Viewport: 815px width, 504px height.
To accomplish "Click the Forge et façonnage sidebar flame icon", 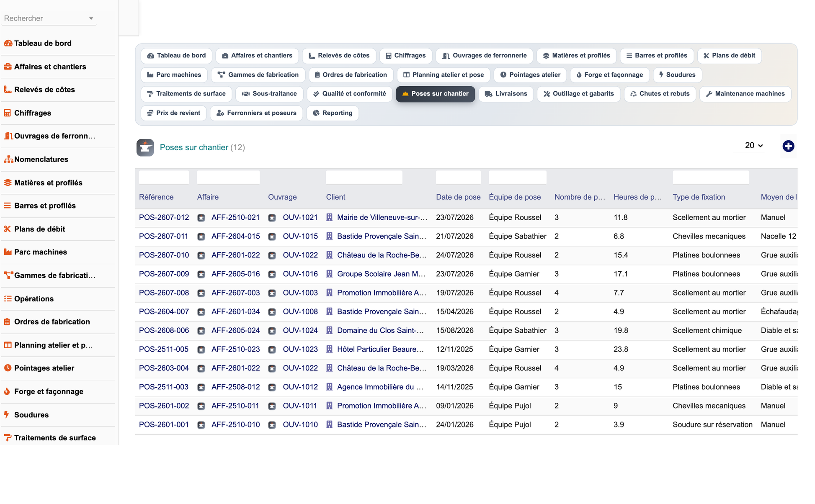I will coord(7,391).
